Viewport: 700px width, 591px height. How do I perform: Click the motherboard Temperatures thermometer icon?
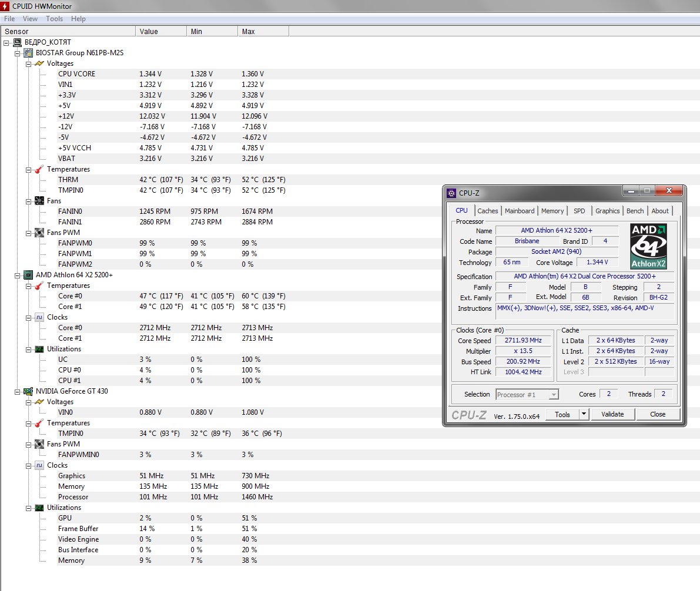(x=39, y=169)
